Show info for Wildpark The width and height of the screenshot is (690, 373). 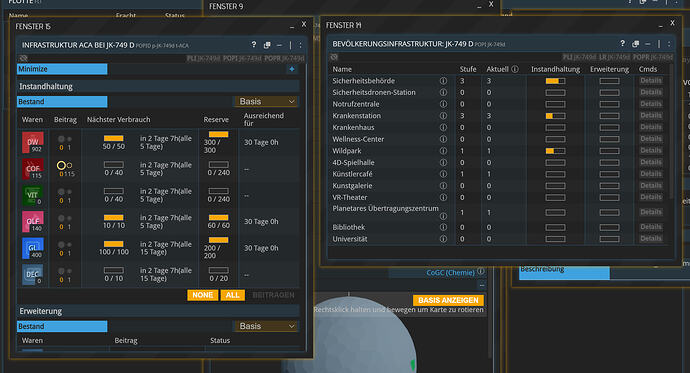pos(443,151)
